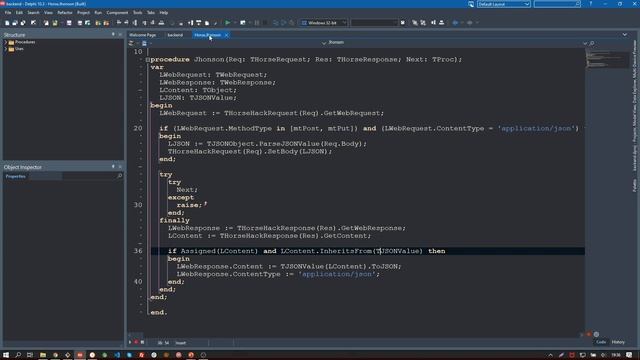The width and height of the screenshot is (640, 360).
Task: Expand the Uses node in Structure
Action: point(6,49)
